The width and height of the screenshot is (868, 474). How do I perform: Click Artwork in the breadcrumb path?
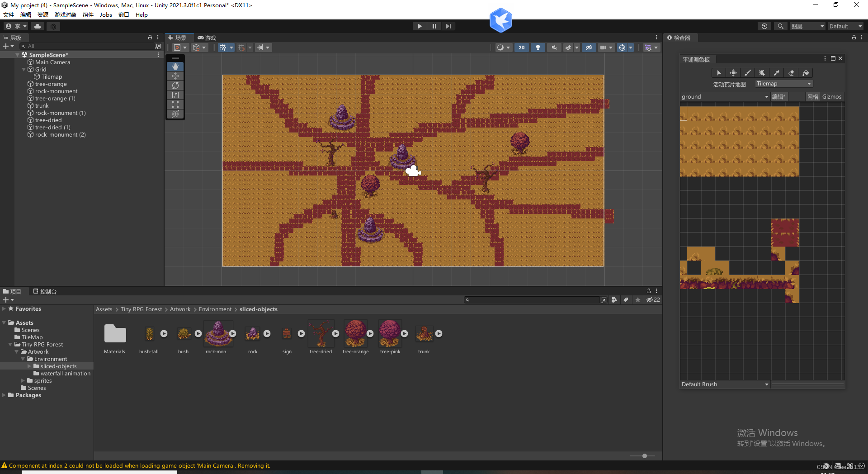tap(180, 309)
